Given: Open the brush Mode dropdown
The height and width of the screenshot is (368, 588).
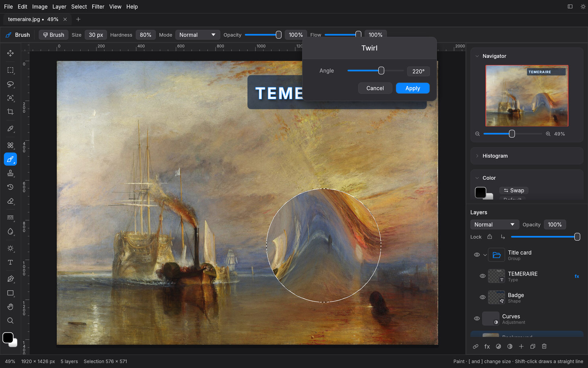Looking at the screenshot, I should point(198,35).
